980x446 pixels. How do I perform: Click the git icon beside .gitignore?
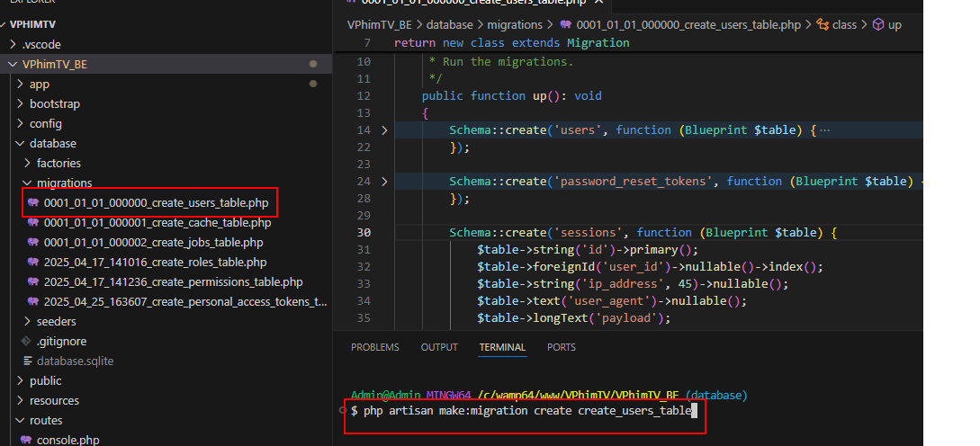pyautogui.click(x=26, y=341)
